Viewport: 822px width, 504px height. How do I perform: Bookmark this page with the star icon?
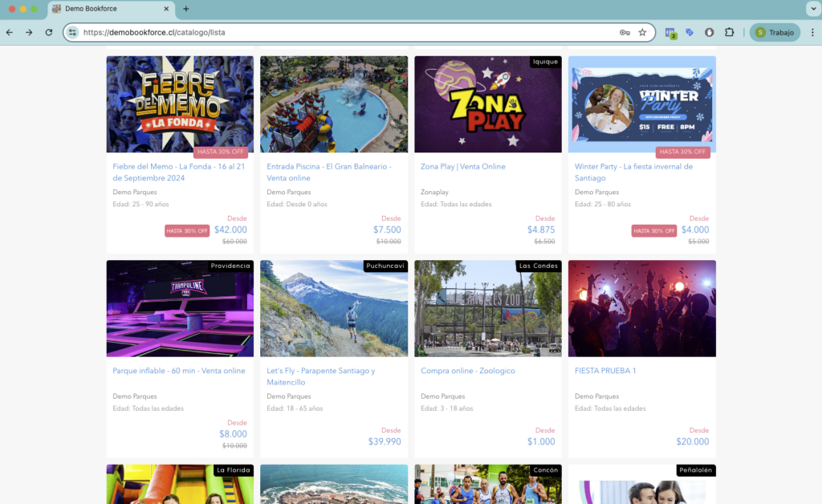pos(642,32)
